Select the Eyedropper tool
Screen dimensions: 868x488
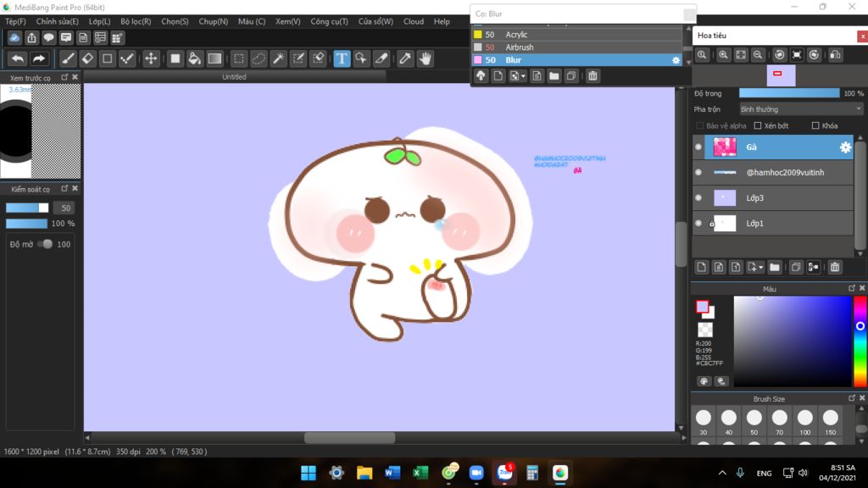(405, 58)
